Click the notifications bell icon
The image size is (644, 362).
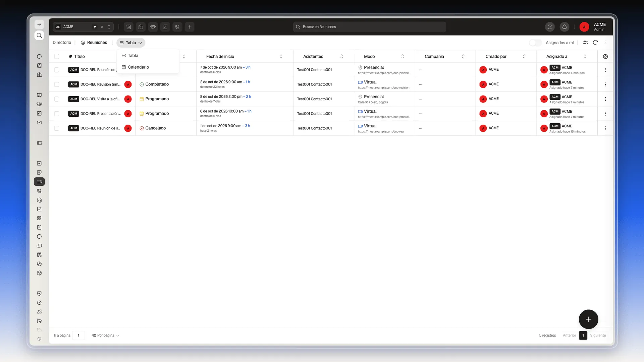(565, 27)
